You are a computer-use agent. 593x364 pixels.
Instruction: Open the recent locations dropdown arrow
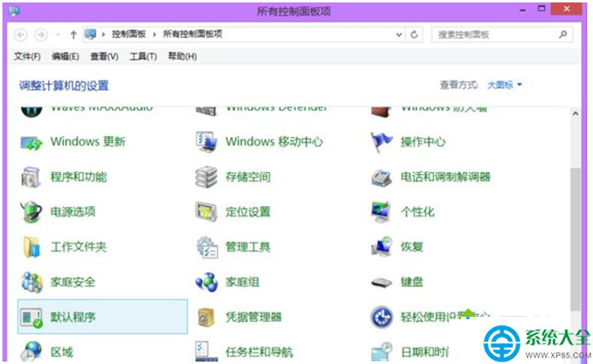click(58, 35)
